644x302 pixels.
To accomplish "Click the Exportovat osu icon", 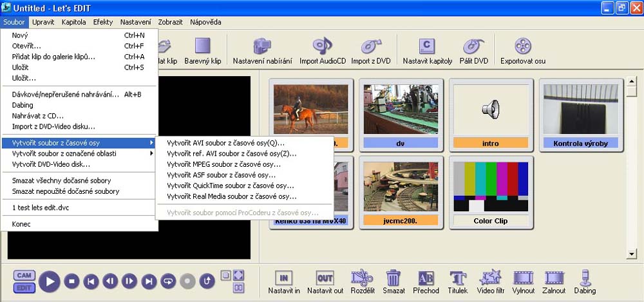I will [522, 46].
